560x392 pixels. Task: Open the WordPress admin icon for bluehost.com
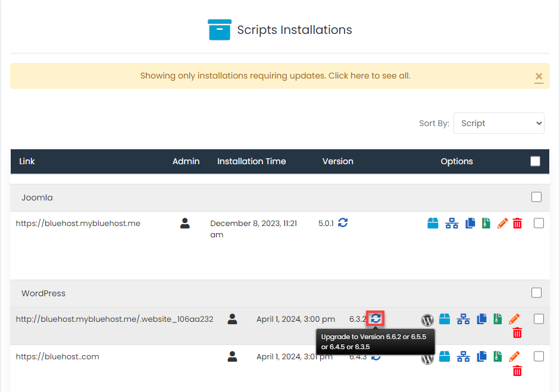(427, 359)
